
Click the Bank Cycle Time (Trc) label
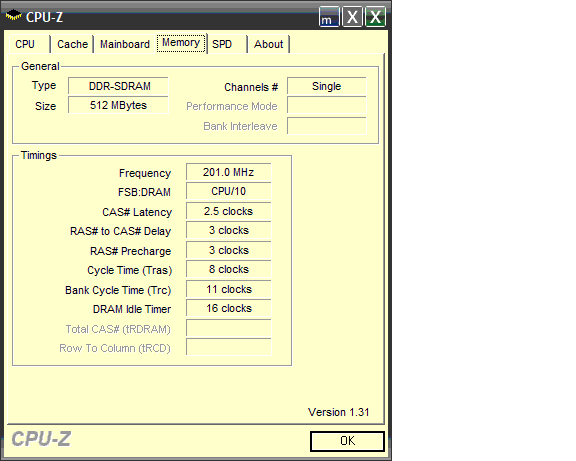(118, 290)
